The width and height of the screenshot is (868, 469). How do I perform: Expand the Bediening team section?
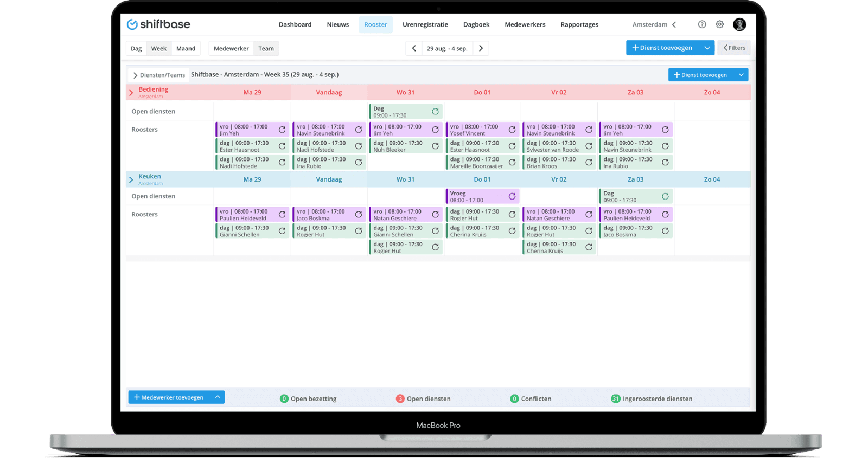131,93
